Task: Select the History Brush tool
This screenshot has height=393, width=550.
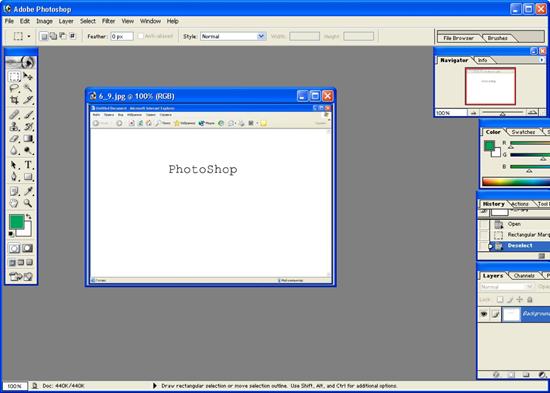Action: 28,127
